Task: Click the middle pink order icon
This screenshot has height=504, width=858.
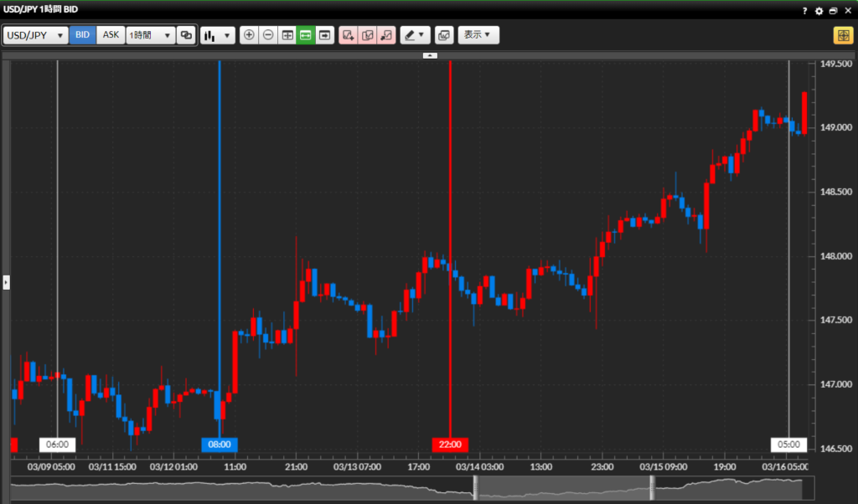Action: click(x=367, y=35)
